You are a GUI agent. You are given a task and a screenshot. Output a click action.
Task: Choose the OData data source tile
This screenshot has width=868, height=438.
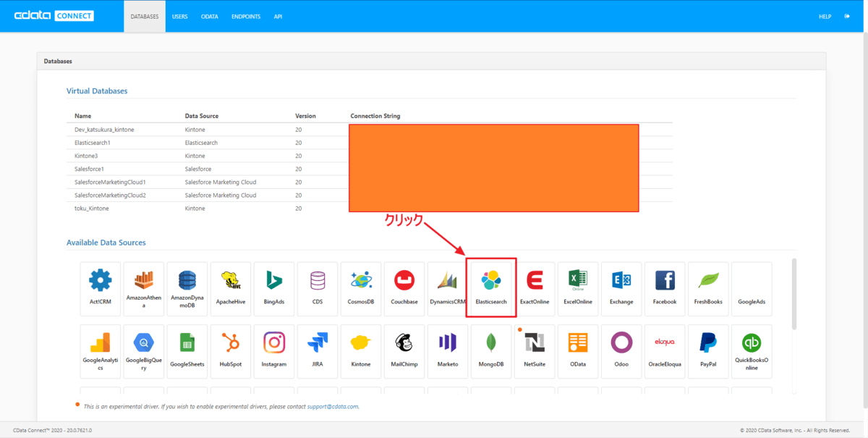coord(578,351)
